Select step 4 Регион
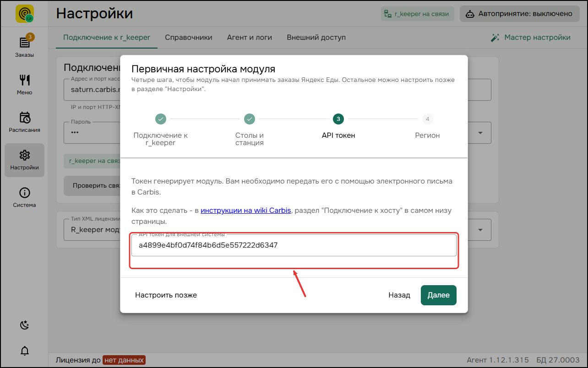The image size is (588, 368). pos(427,126)
